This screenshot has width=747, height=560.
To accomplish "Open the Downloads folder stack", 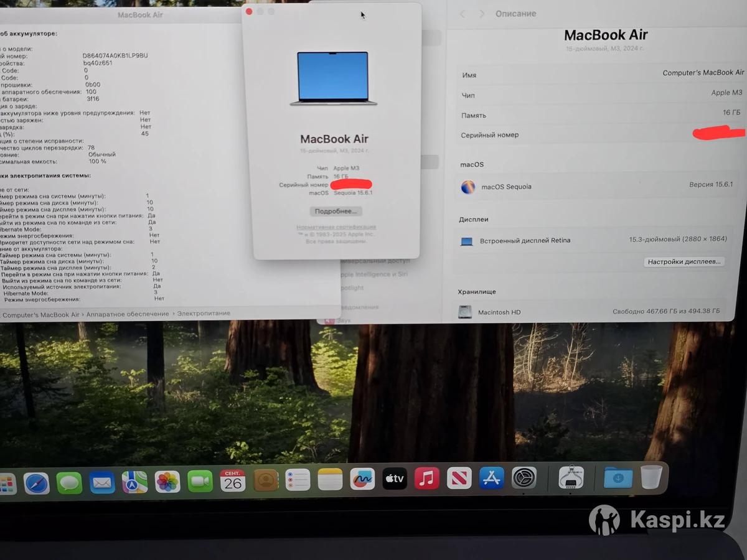I will click(618, 478).
